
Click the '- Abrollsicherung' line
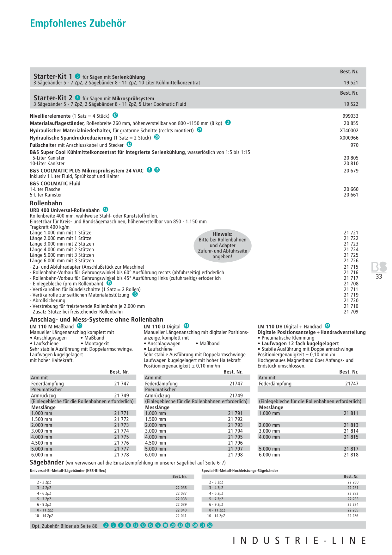point(48,301)
